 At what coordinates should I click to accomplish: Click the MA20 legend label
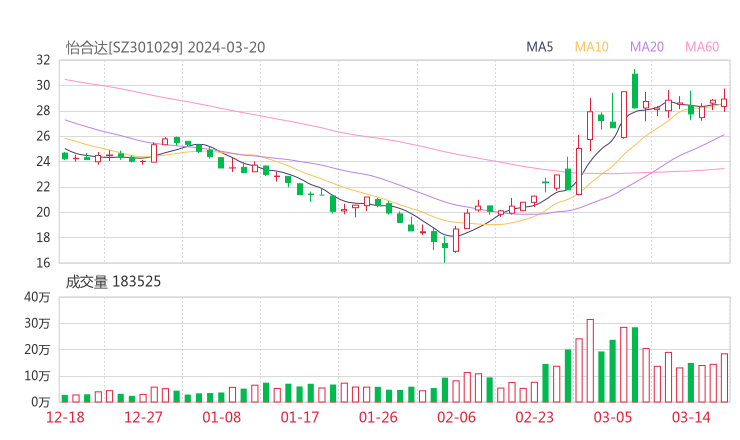[647, 47]
